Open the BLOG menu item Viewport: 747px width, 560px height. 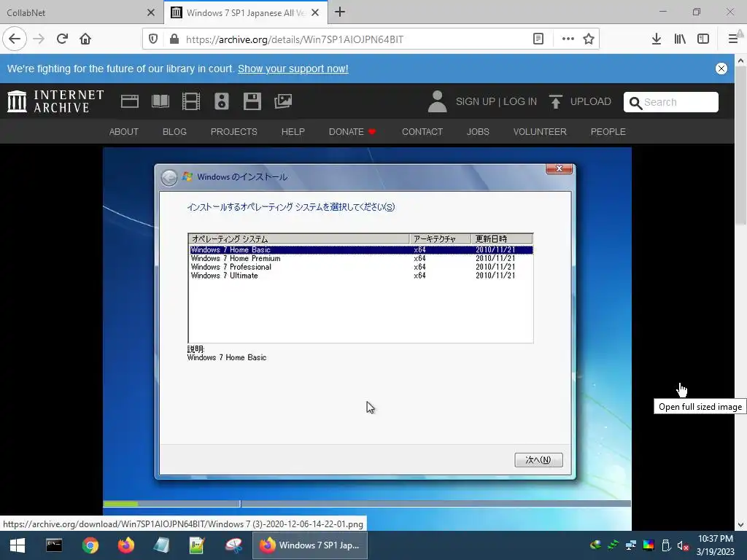pos(174,131)
